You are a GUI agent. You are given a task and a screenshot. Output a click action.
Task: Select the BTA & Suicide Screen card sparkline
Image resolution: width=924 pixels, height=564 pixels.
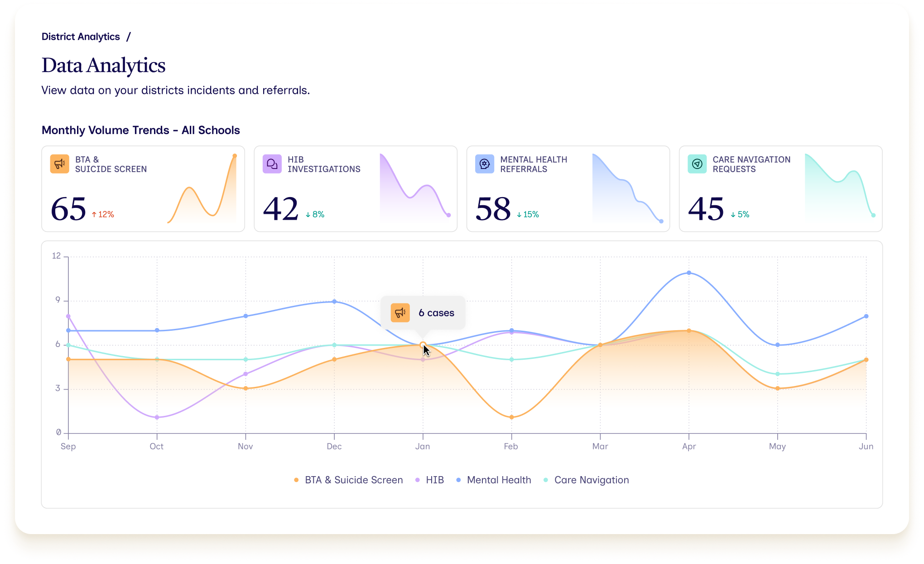pos(202,188)
